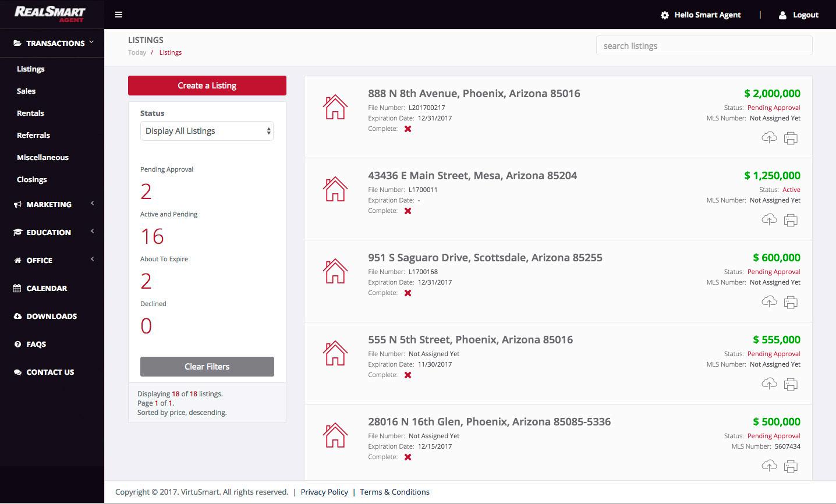Image resolution: width=836 pixels, height=504 pixels.
Task: Filter by About To Expire count 2
Action: [146, 281]
